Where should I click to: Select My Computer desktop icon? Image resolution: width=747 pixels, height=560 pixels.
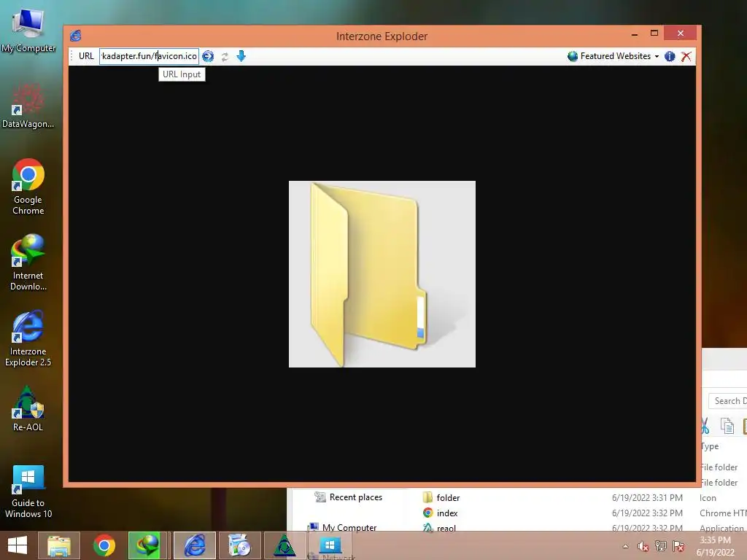[x=28, y=30]
